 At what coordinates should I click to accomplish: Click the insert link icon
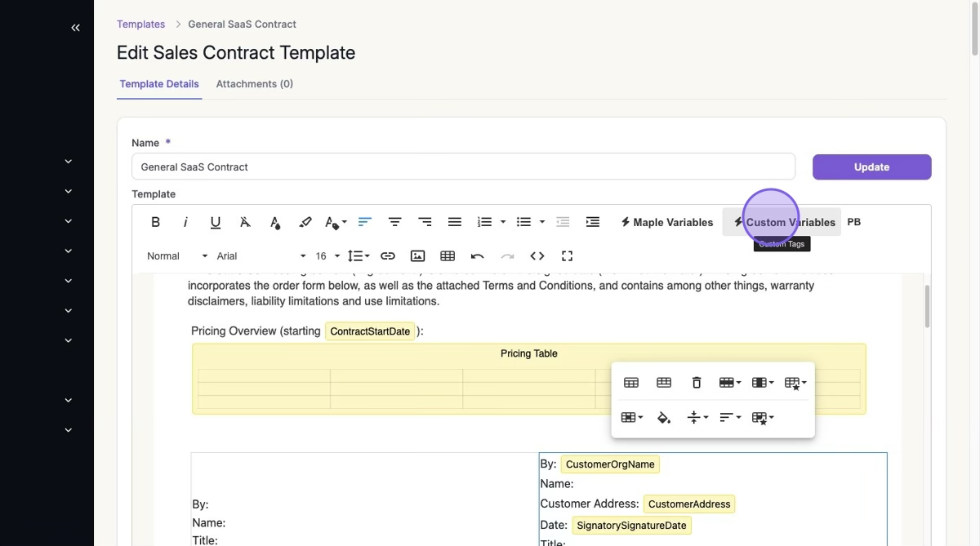coord(388,256)
